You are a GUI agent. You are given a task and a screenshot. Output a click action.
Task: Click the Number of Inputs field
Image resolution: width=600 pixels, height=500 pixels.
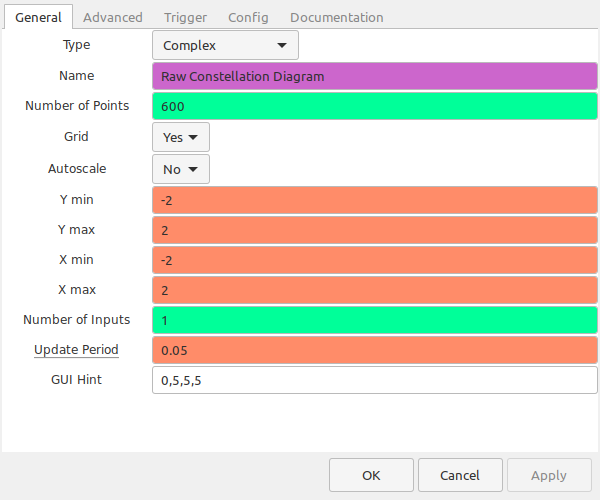coord(375,320)
